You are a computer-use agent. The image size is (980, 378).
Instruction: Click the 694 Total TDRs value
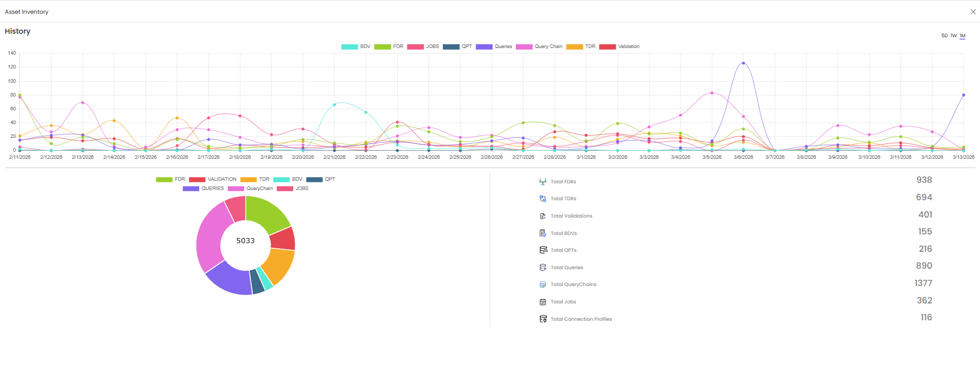(924, 197)
